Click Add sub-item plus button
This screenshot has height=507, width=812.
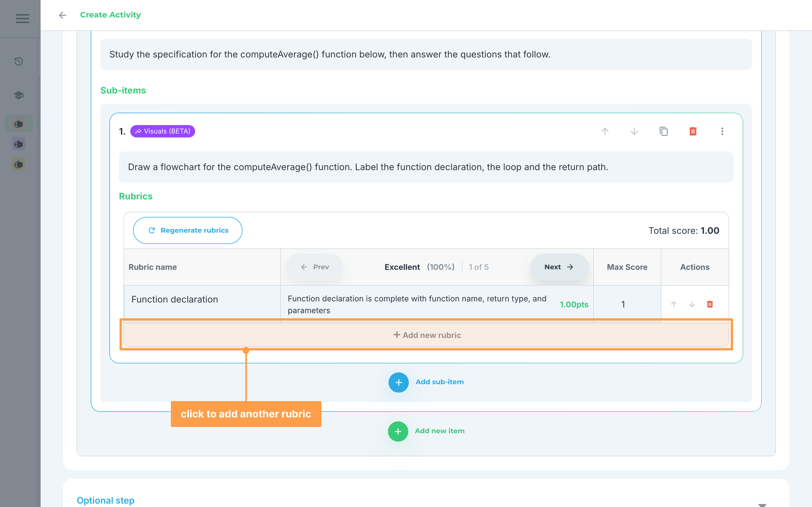[398, 382]
